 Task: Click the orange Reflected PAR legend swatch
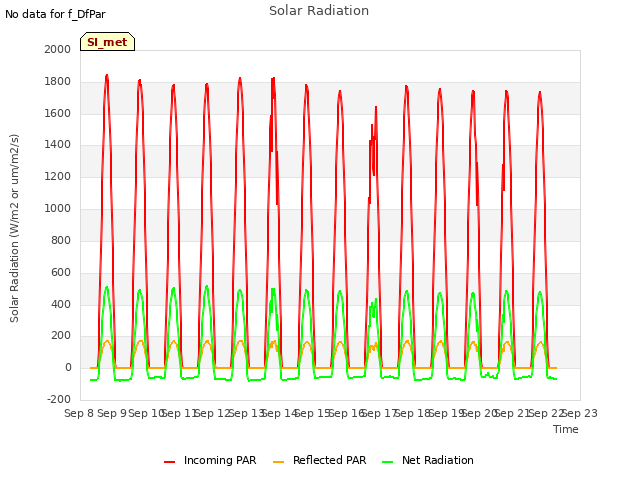(278, 462)
